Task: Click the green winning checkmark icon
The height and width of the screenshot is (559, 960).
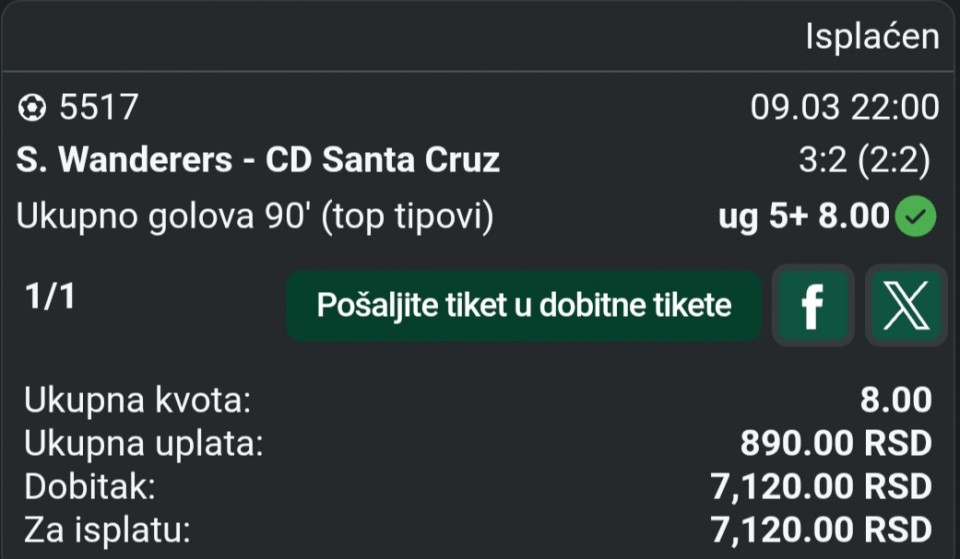Action: (x=916, y=217)
